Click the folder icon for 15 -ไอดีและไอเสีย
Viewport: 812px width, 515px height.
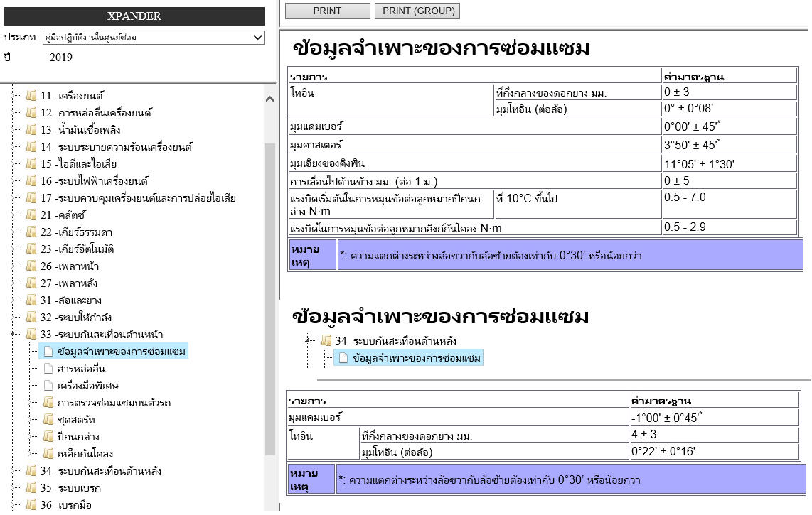click(31, 163)
